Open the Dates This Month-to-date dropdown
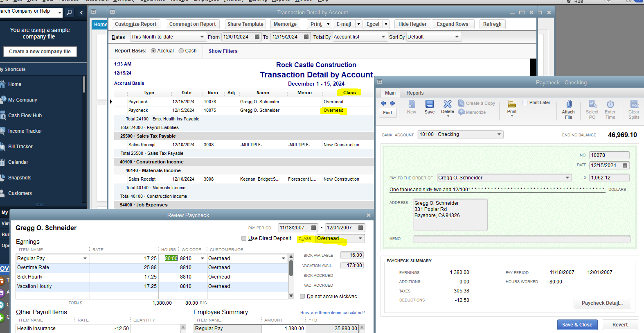 click(202, 37)
